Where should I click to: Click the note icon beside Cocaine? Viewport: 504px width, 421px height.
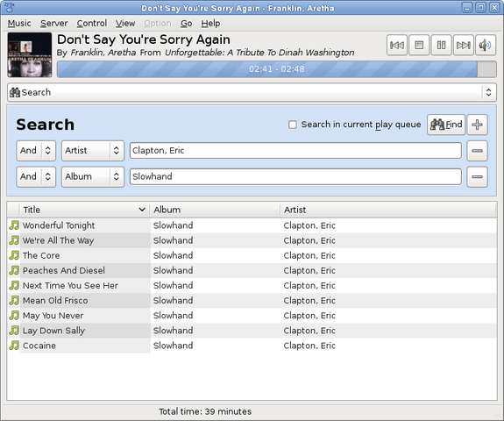(x=14, y=346)
